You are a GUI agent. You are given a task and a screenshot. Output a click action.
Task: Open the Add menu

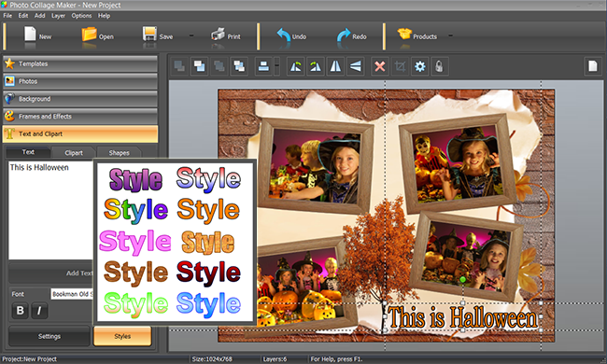(x=40, y=16)
